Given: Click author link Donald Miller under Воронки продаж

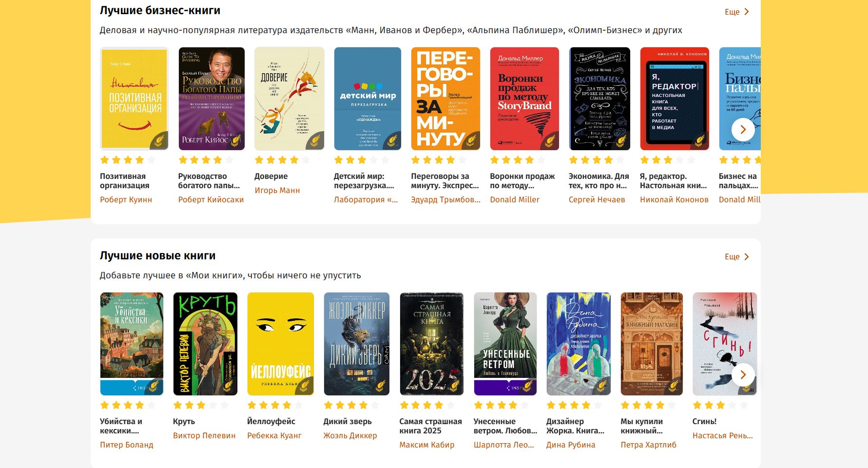Looking at the screenshot, I should (515, 199).
